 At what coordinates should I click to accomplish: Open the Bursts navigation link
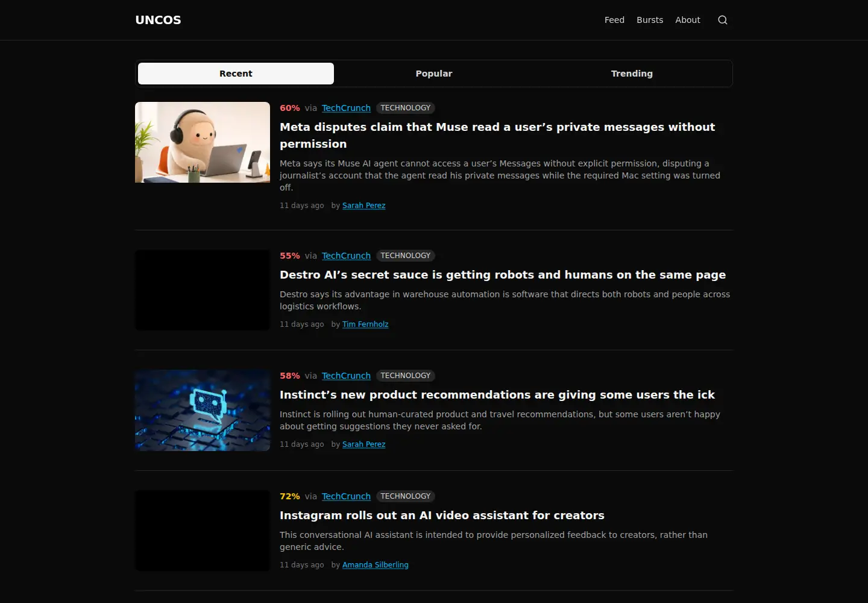[x=650, y=20]
